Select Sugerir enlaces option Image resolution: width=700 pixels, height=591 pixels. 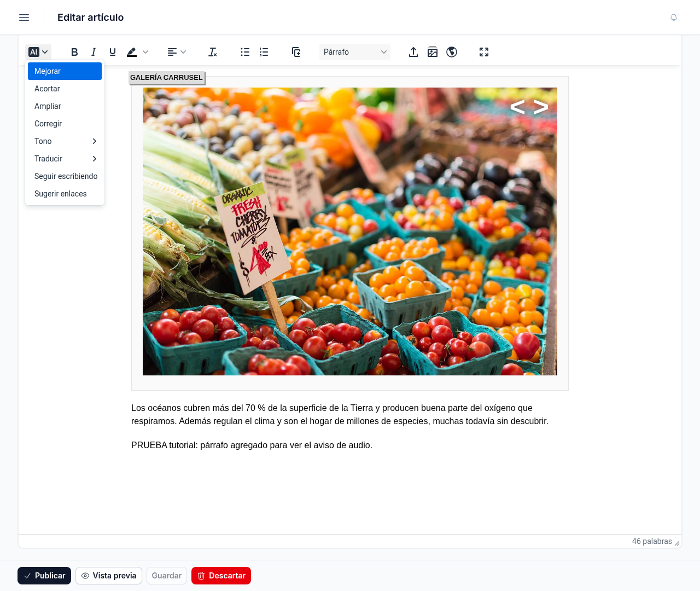[65, 194]
